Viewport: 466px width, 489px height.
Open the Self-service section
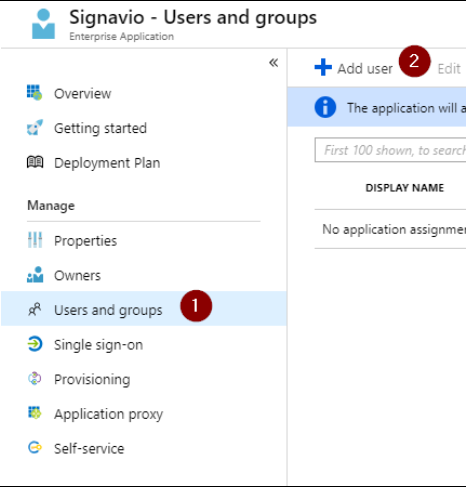pos(89,449)
